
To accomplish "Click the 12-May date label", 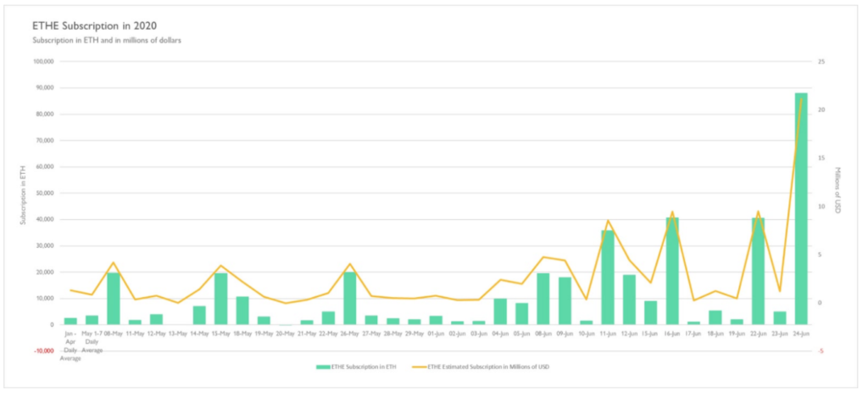I will pos(156,334).
